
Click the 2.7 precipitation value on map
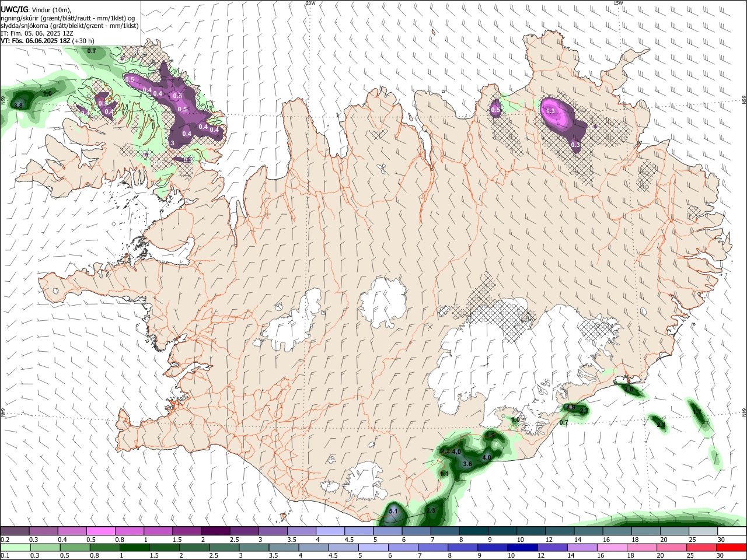(584, 411)
